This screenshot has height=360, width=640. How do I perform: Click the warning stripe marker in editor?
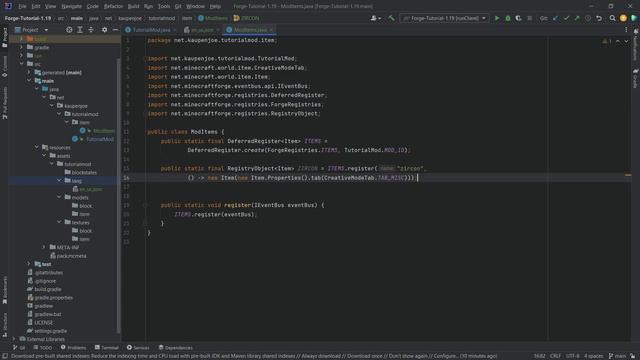[628, 175]
